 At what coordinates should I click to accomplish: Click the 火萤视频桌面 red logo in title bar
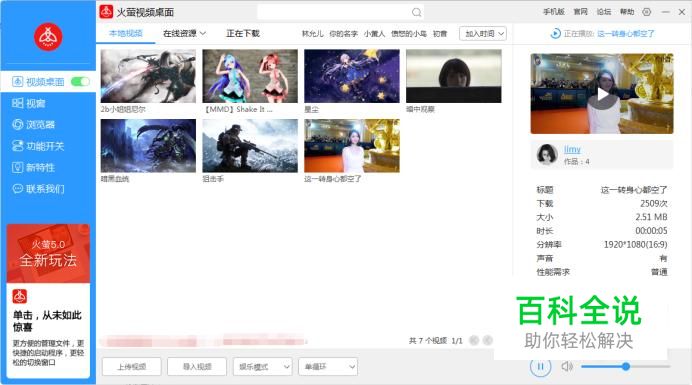click(x=106, y=12)
